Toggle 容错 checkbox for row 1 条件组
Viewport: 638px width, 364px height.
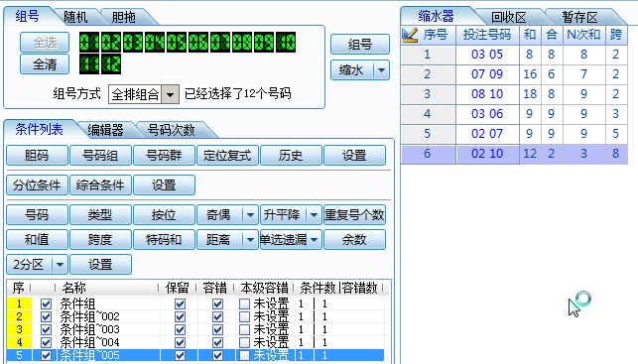pyautogui.click(x=217, y=303)
